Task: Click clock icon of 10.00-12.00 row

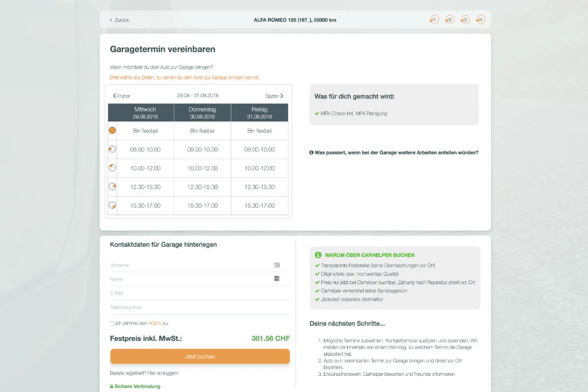Action: (112, 168)
